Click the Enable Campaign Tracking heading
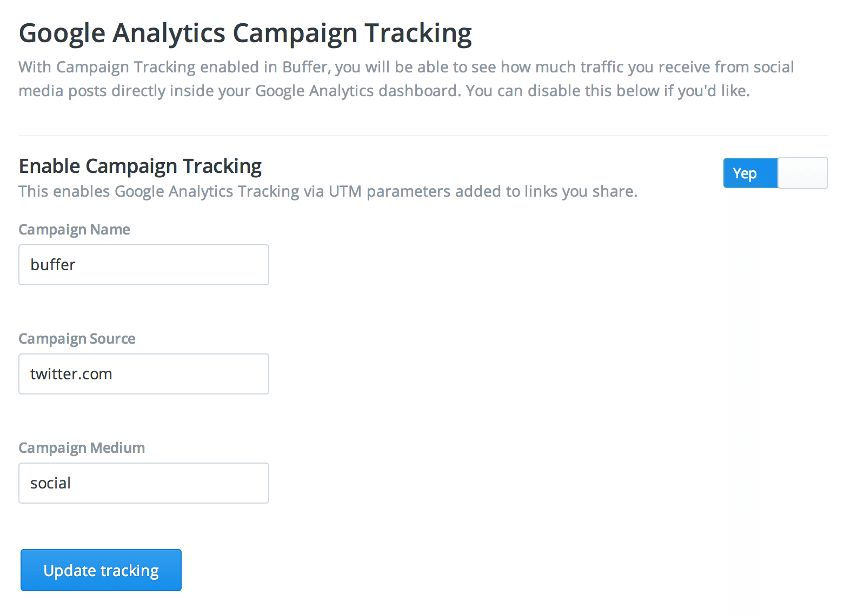The width and height of the screenshot is (851, 616). [140, 166]
